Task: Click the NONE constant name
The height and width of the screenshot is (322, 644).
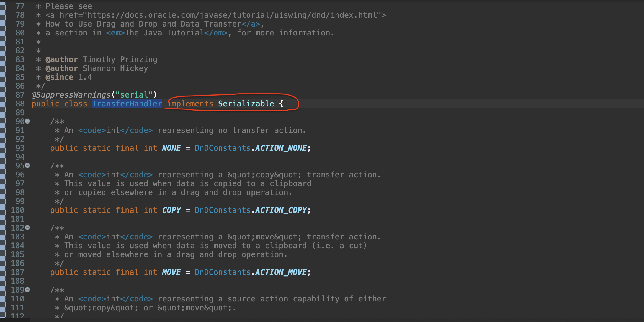Action: [x=171, y=148]
